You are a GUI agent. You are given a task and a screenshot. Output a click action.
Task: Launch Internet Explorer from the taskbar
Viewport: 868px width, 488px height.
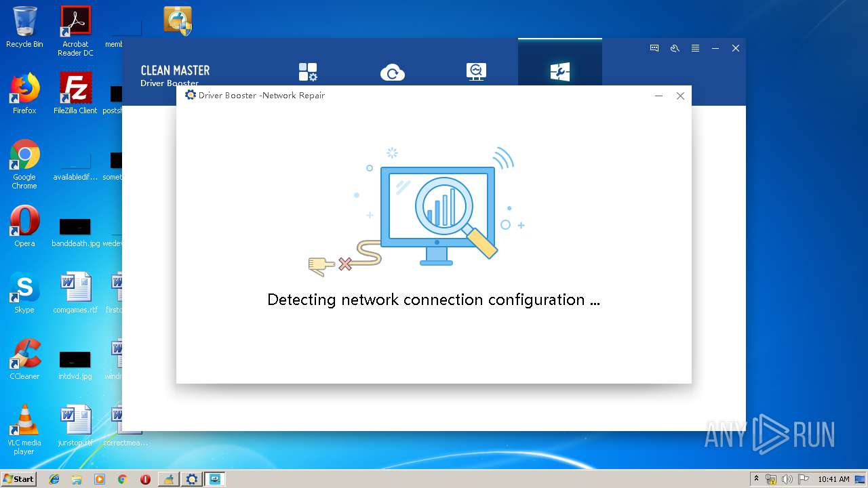pyautogui.click(x=54, y=479)
